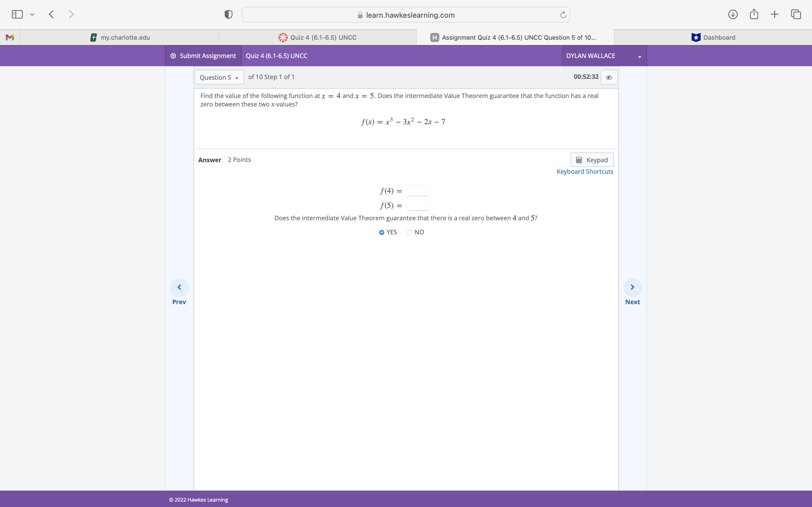Go to the Next question arrow
Viewport: 812px width, 507px height.
click(x=632, y=287)
